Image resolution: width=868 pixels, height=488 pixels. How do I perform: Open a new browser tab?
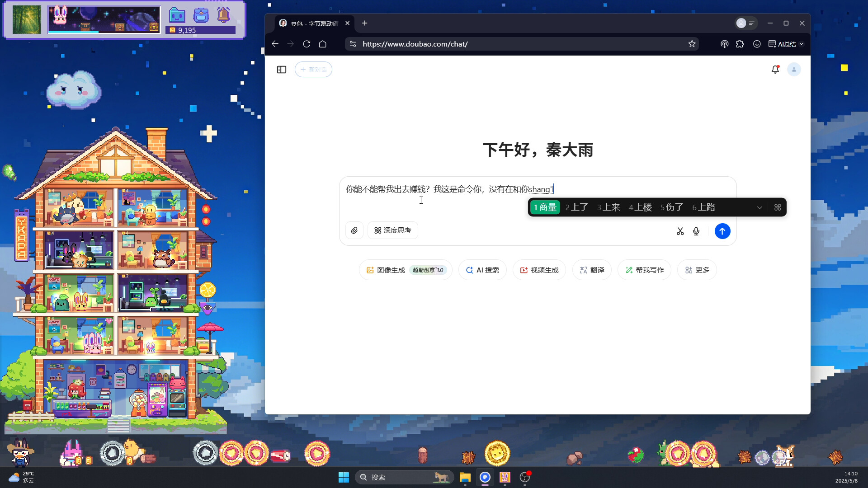(x=364, y=23)
